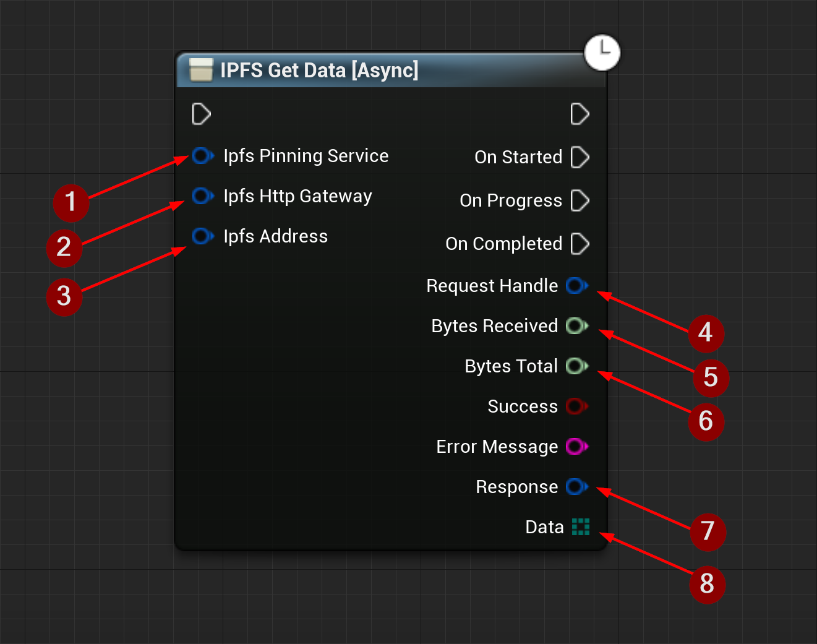Click the Bytes Received output pin
Image resolution: width=817 pixels, height=644 pixels.
click(x=577, y=326)
